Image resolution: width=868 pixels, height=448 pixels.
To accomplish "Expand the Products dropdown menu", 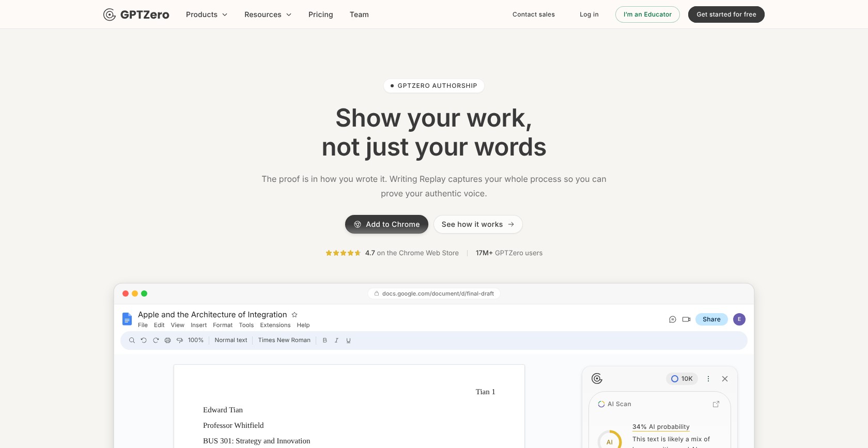I will [207, 14].
